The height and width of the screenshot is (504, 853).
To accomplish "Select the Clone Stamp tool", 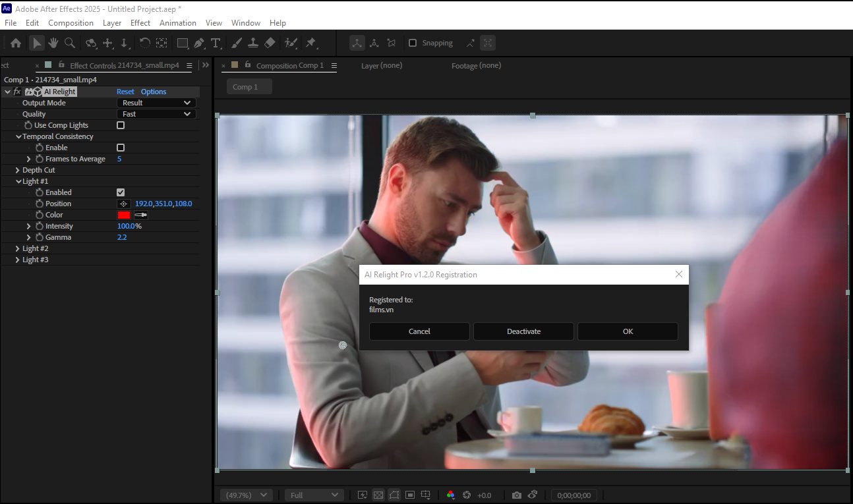I will 252,43.
